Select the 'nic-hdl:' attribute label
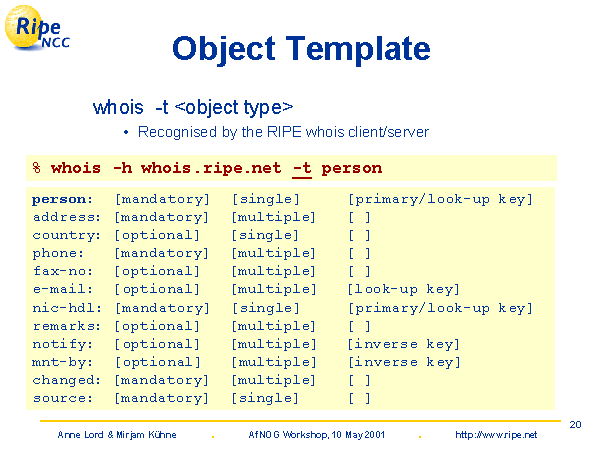 point(66,307)
